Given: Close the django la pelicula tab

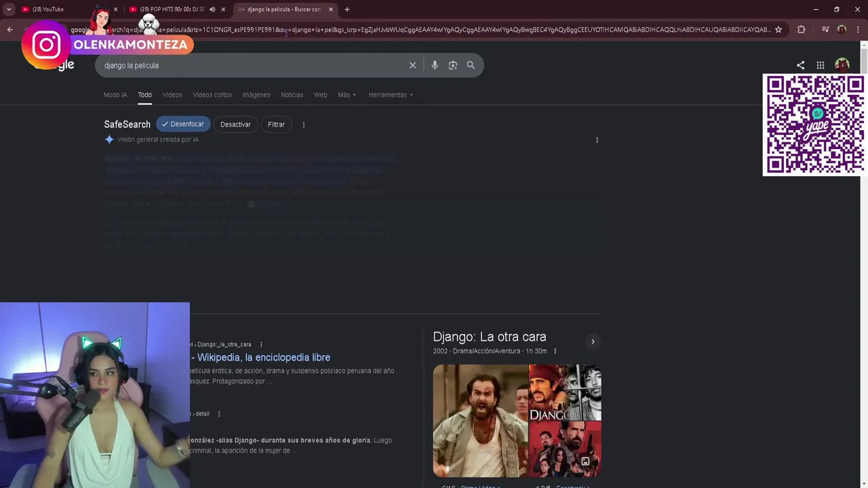Looking at the screenshot, I should [331, 9].
